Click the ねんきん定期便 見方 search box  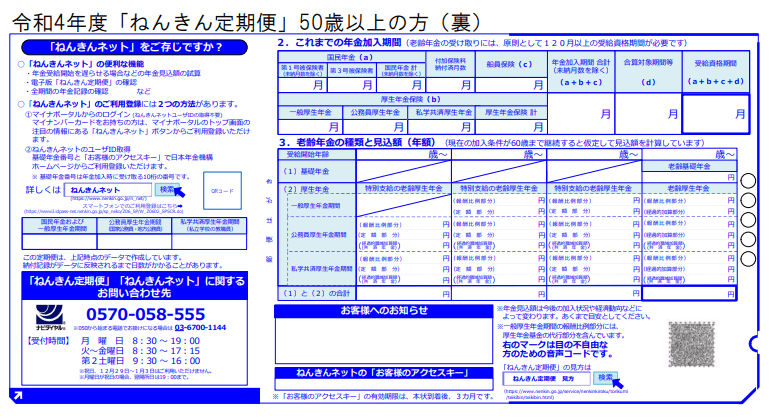(x=545, y=380)
